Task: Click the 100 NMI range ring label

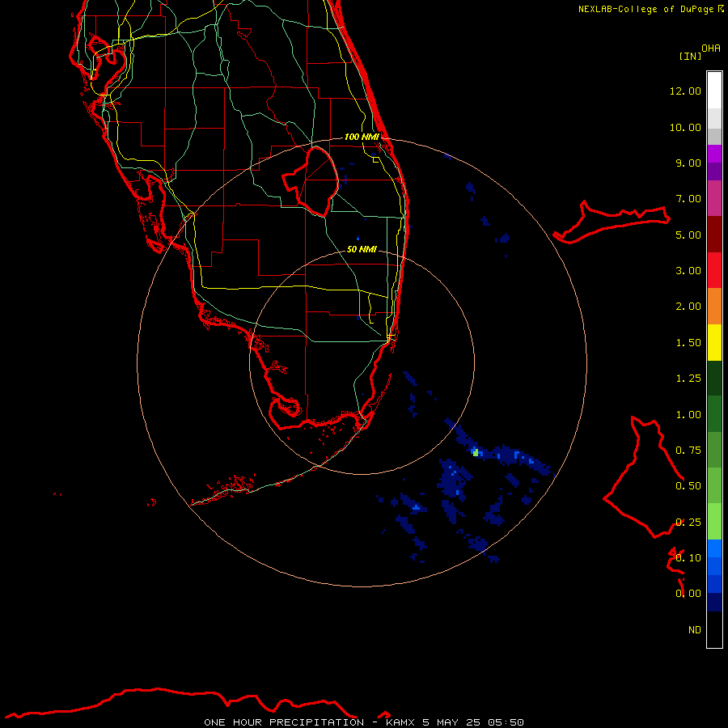Action: pyautogui.click(x=362, y=137)
